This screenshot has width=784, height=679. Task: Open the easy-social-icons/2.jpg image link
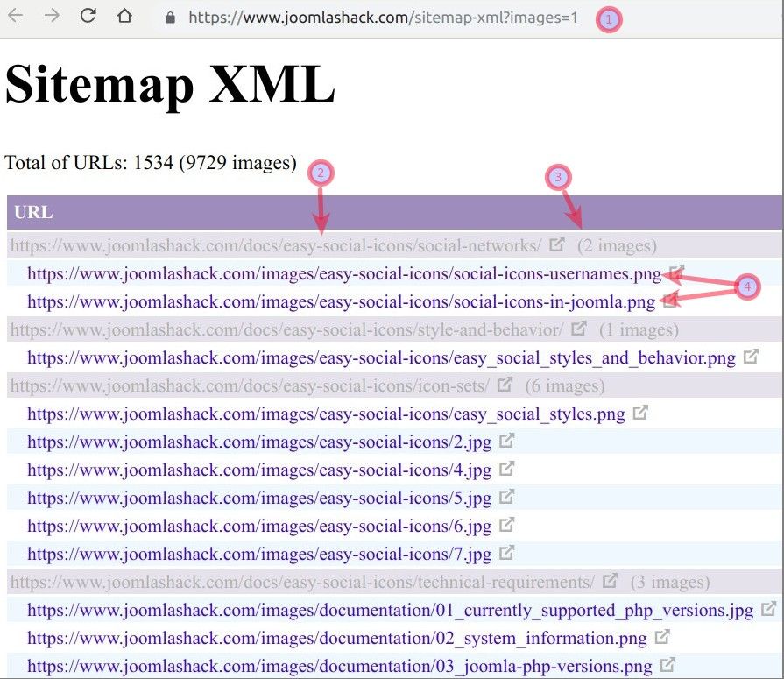coord(259,442)
